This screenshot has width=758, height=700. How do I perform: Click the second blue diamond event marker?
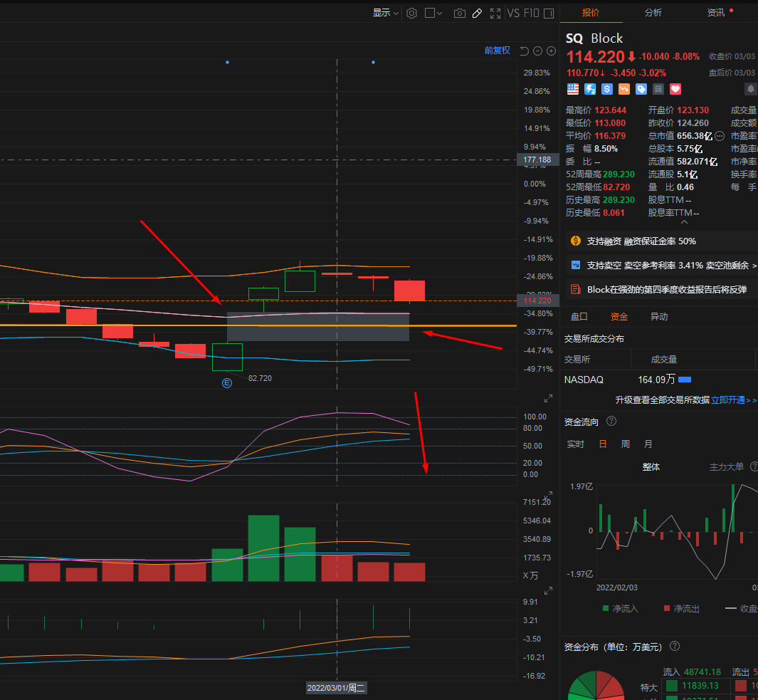[x=373, y=63]
